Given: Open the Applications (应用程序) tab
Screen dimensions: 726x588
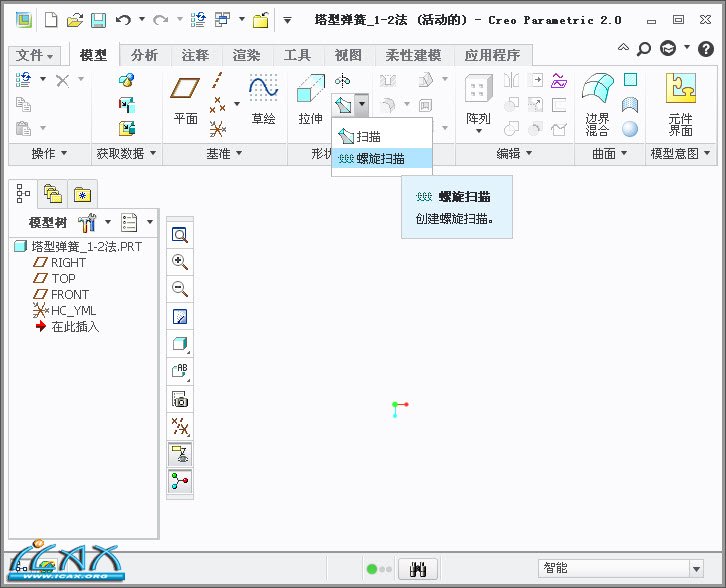Looking at the screenshot, I should tap(493, 56).
